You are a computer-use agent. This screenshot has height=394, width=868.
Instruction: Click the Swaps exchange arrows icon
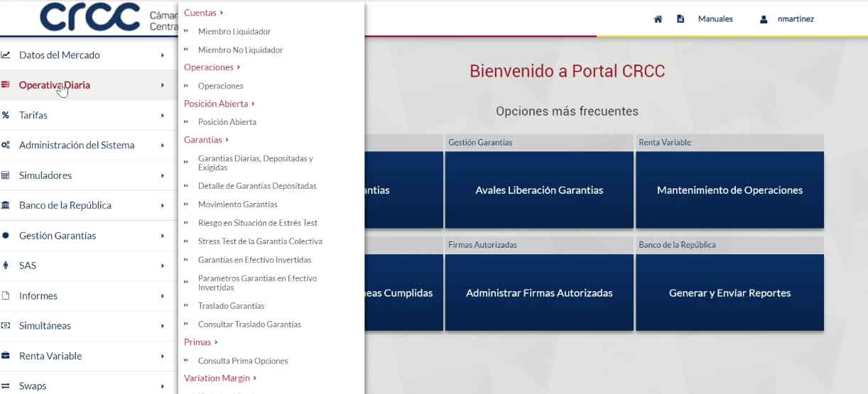click(x=5, y=386)
